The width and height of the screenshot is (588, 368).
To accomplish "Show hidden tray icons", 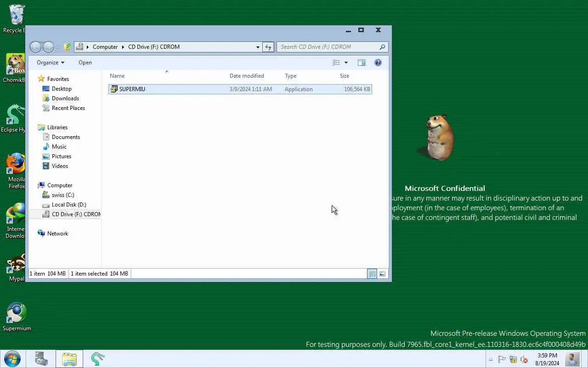I will [x=491, y=360].
